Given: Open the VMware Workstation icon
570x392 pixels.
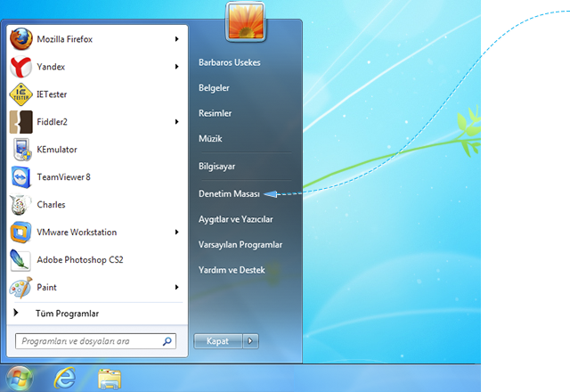Looking at the screenshot, I should click(x=21, y=233).
